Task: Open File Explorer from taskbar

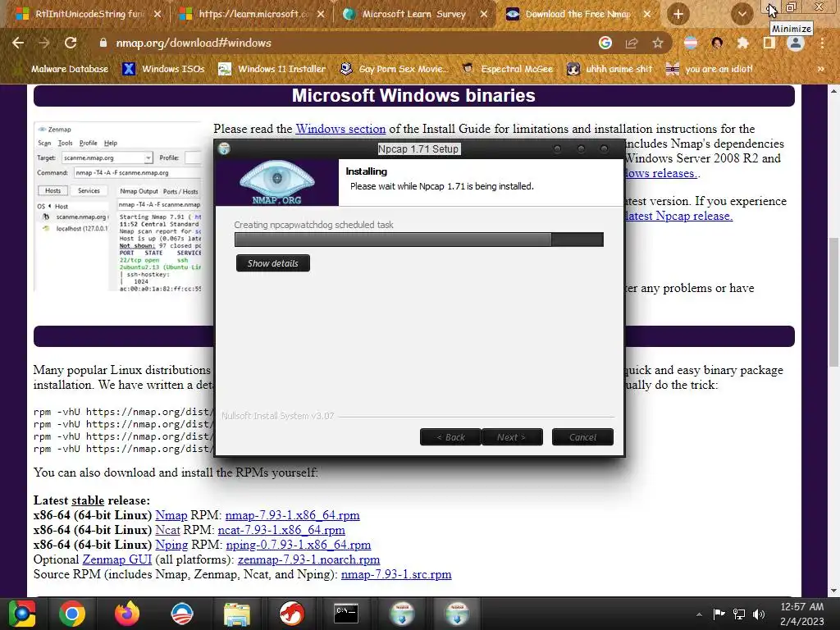Action: [236, 614]
